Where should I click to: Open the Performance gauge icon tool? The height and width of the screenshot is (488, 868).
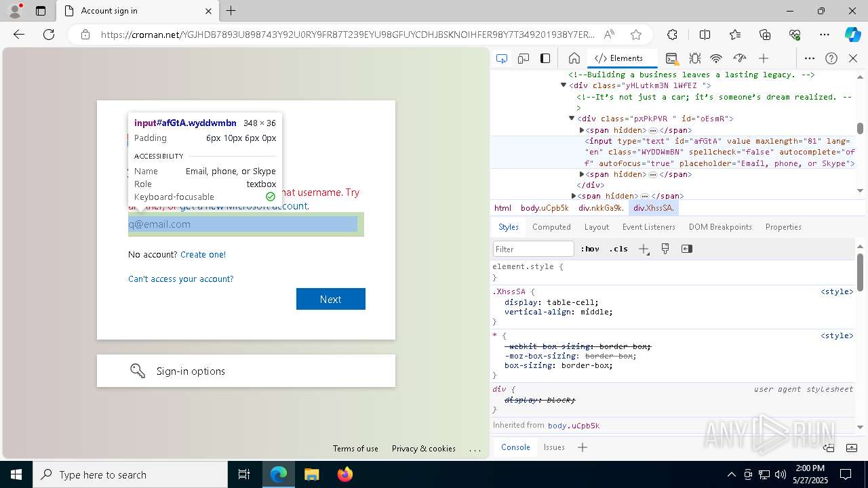point(740,58)
